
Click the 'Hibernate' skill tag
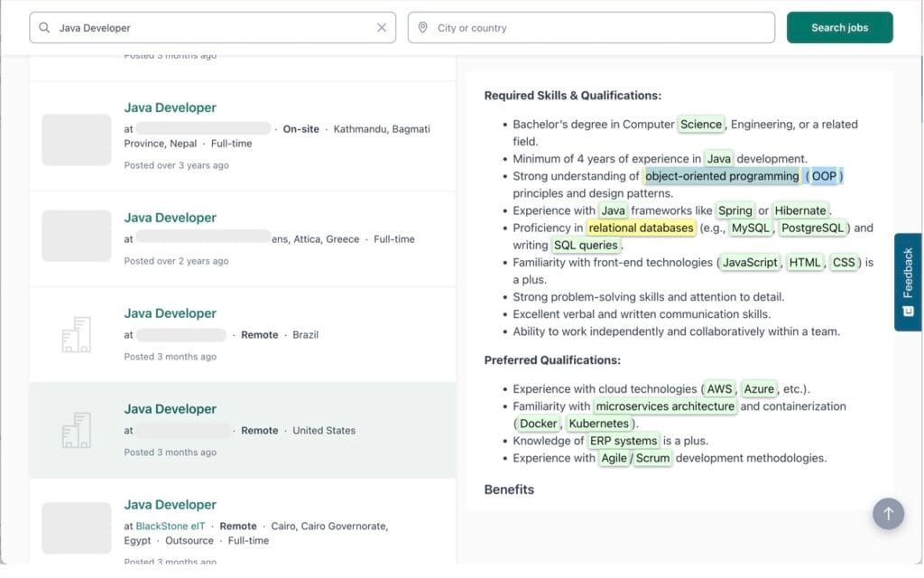[x=800, y=210]
